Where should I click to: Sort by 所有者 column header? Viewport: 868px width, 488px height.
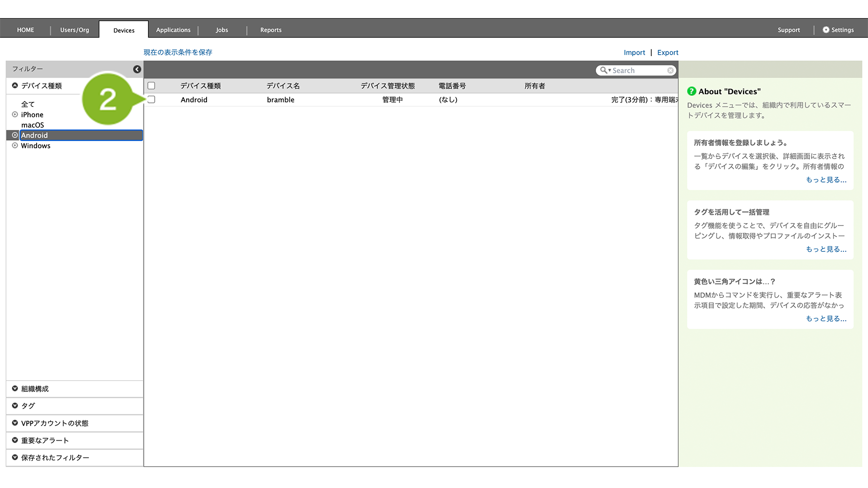[x=535, y=86]
